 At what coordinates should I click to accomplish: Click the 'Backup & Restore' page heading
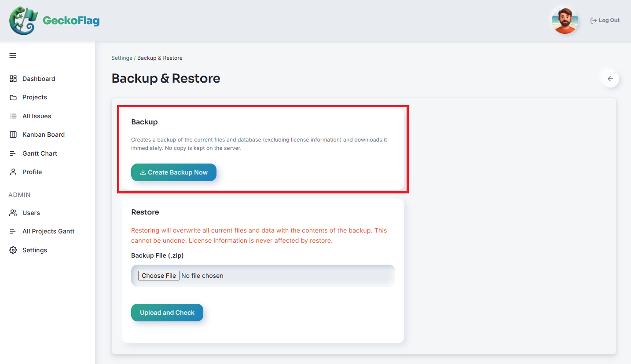pyautogui.click(x=166, y=78)
